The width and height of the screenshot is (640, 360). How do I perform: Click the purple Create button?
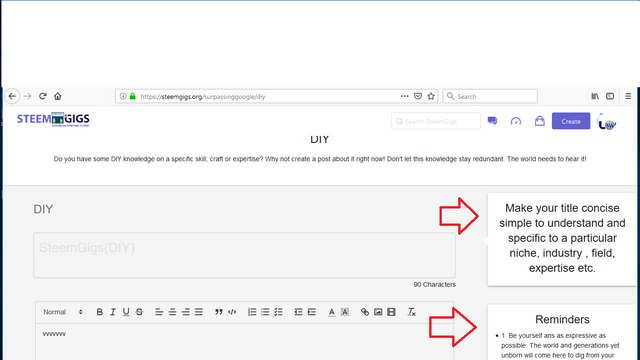571,121
